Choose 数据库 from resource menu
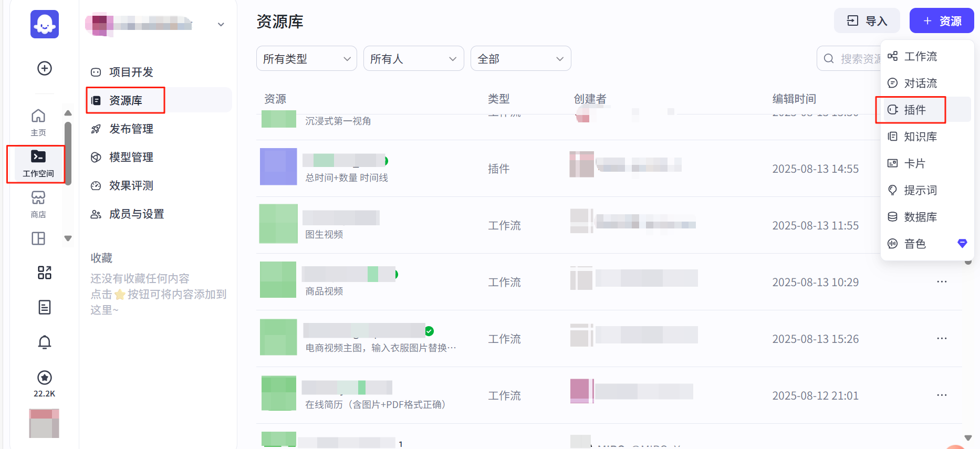Viewport: 980px width, 449px height. (x=926, y=217)
